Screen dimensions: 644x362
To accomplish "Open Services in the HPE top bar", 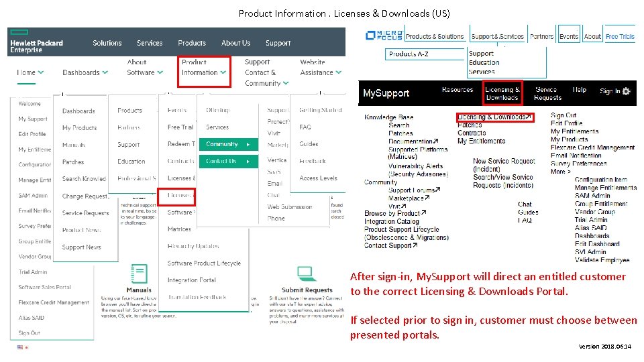I will tap(150, 43).
